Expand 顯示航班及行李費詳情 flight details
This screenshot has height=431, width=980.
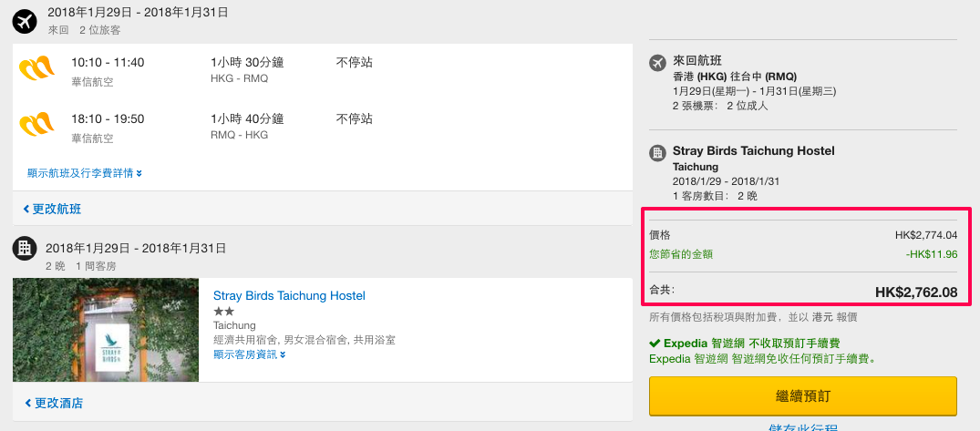click(85, 173)
